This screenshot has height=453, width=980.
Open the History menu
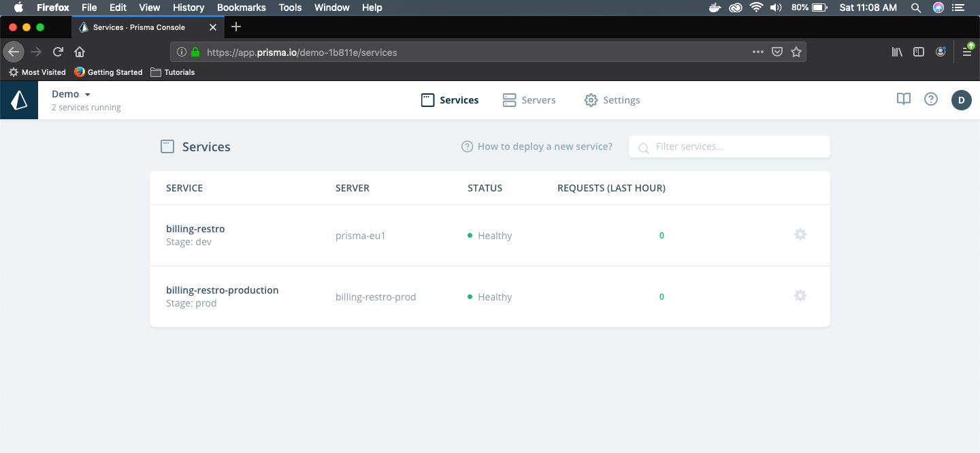pyautogui.click(x=189, y=7)
